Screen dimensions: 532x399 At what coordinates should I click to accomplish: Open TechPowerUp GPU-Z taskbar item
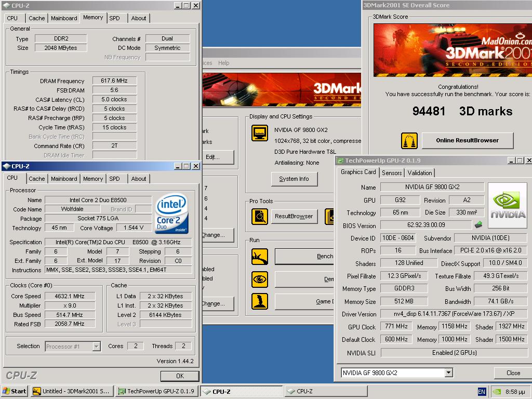click(x=156, y=391)
